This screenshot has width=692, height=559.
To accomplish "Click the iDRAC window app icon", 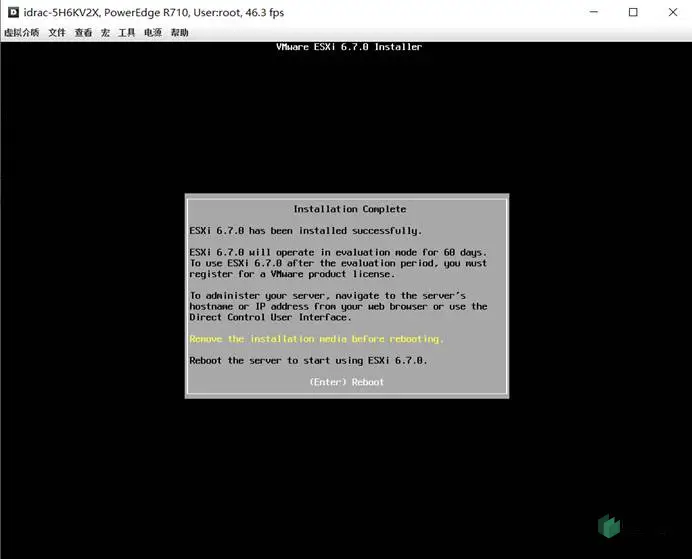I will coord(13,12).
